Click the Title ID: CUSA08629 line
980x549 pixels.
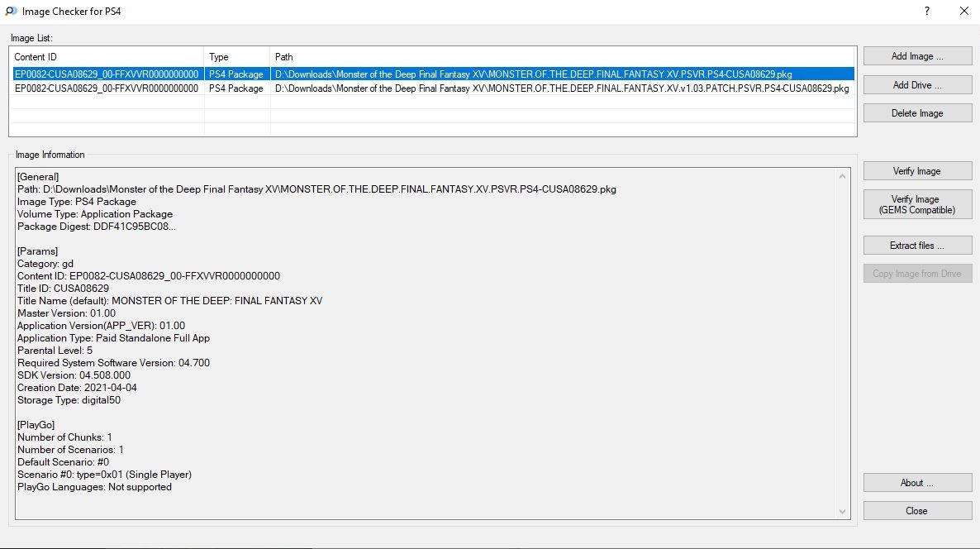(x=63, y=289)
